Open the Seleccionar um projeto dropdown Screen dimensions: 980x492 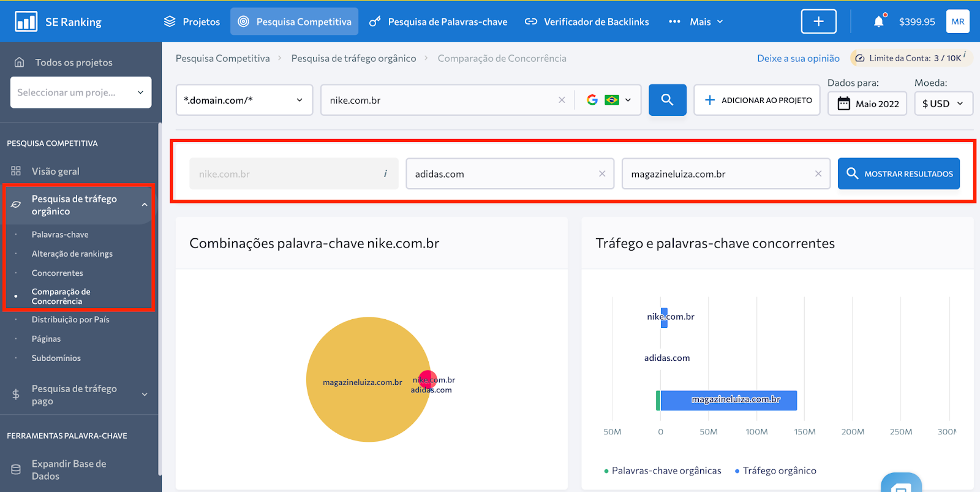click(81, 93)
